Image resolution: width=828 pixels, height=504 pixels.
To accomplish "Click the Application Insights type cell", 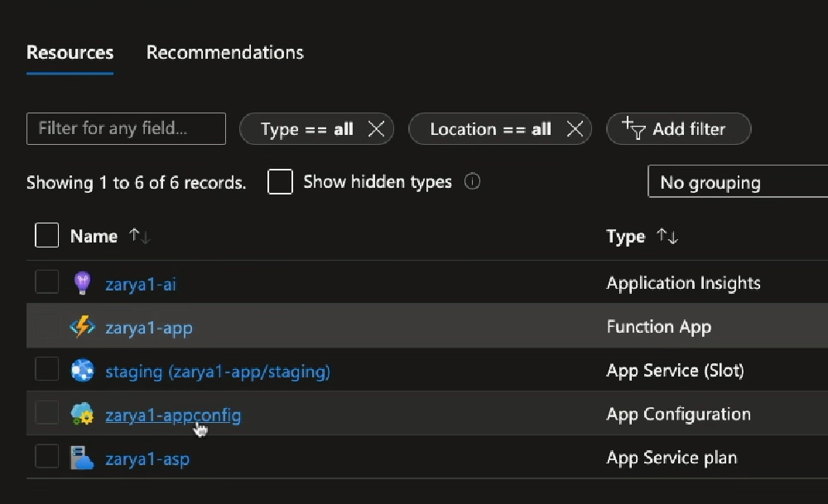I will (683, 283).
